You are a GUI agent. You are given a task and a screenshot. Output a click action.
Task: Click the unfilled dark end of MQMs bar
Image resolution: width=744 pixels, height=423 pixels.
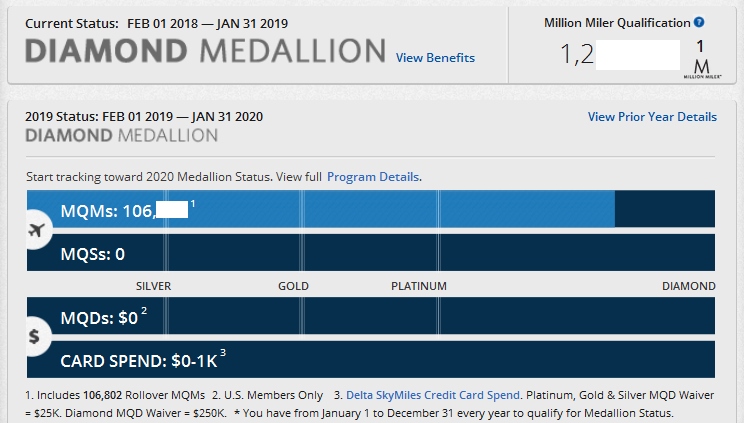665,210
